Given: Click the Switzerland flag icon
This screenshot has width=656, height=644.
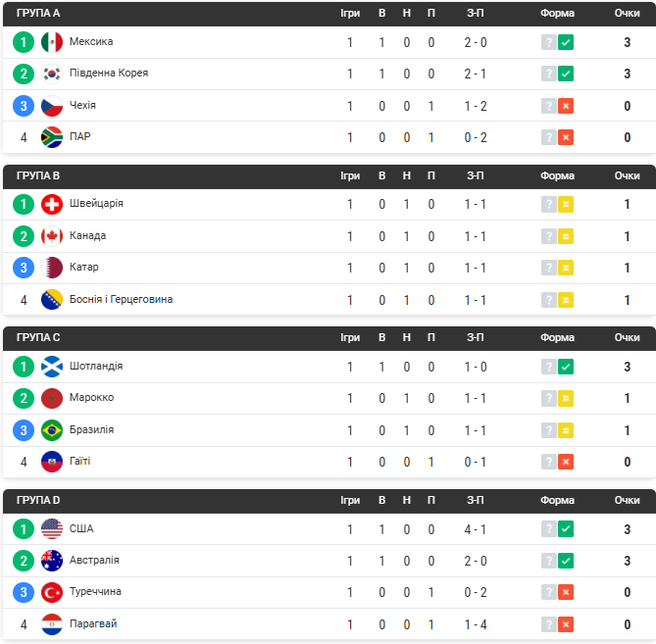Looking at the screenshot, I should 52,205.
